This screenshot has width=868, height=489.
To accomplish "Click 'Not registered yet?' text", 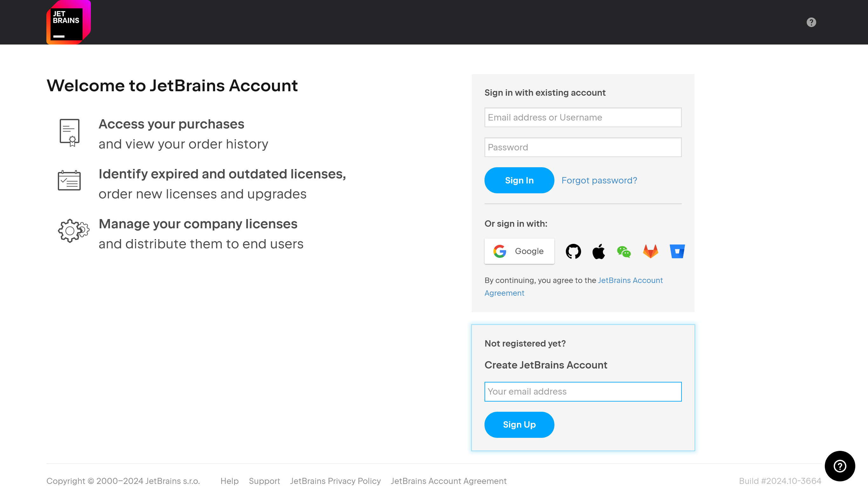I will [525, 343].
